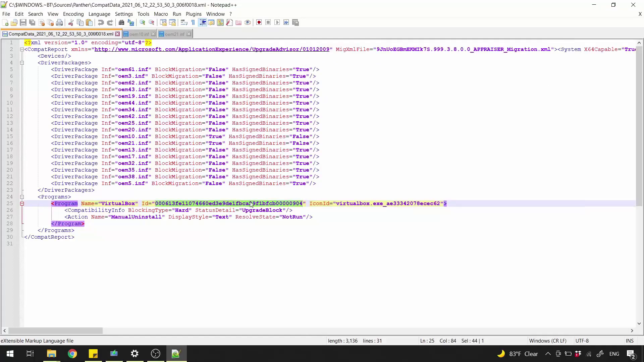Open the File menu
This screenshot has width=644, height=362.
(x=6, y=14)
